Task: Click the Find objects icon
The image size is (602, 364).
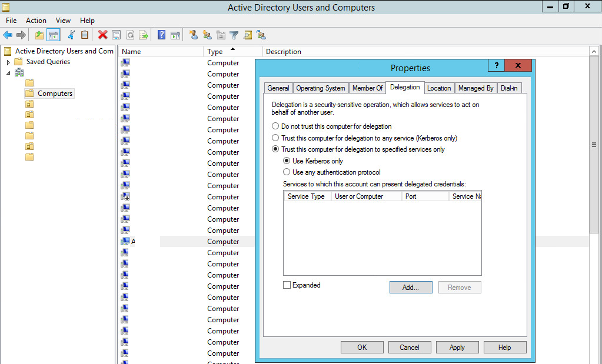Action: click(248, 35)
